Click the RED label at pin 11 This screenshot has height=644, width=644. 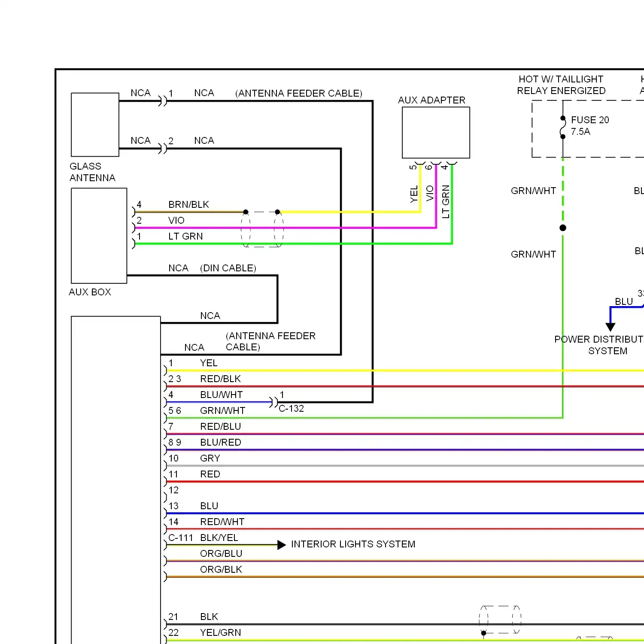210,474
